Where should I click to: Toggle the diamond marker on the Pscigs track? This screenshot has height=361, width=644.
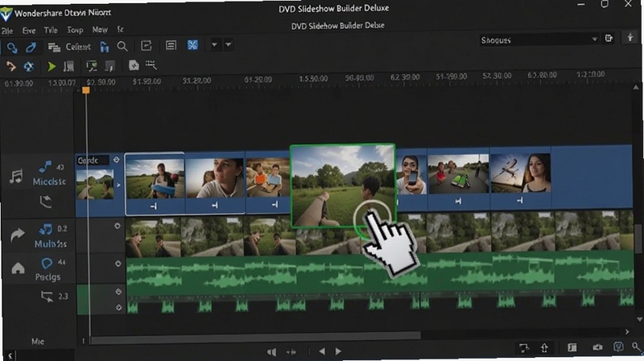tap(118, 264)
